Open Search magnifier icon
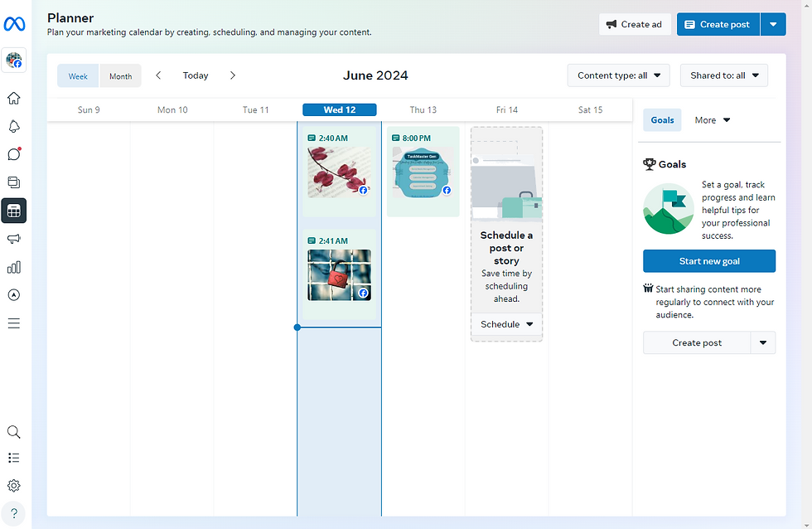 (x=14, y=432)
